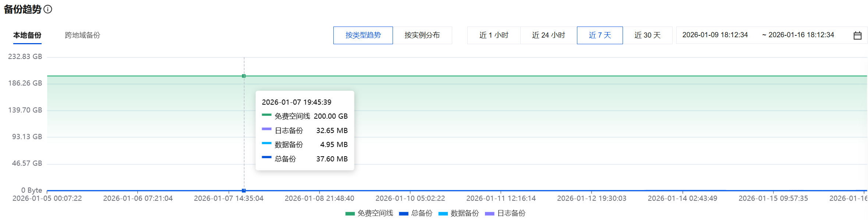Select 按类型趋势 view mode
The width and height of the screenshot is (868, 220).
(363, 35)
